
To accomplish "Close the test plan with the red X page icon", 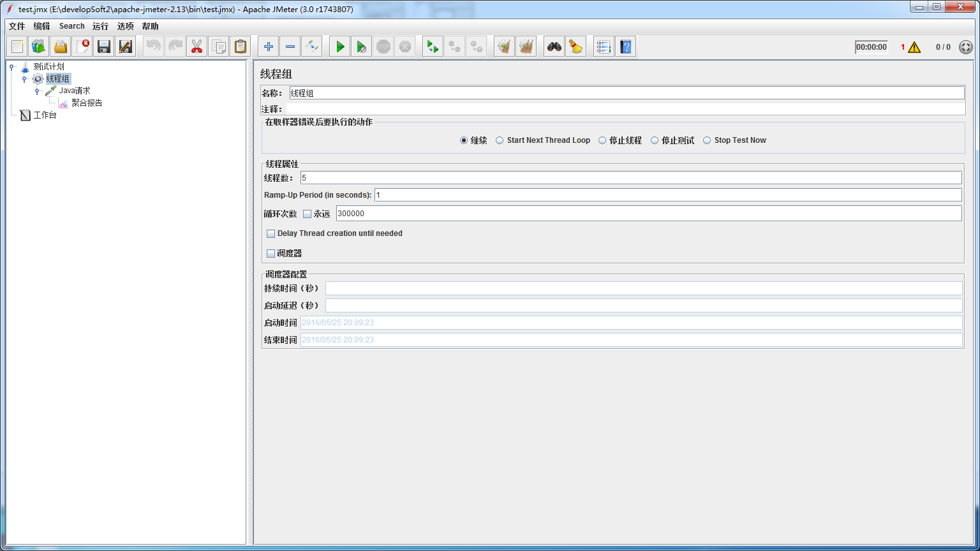I will (82, 47).
